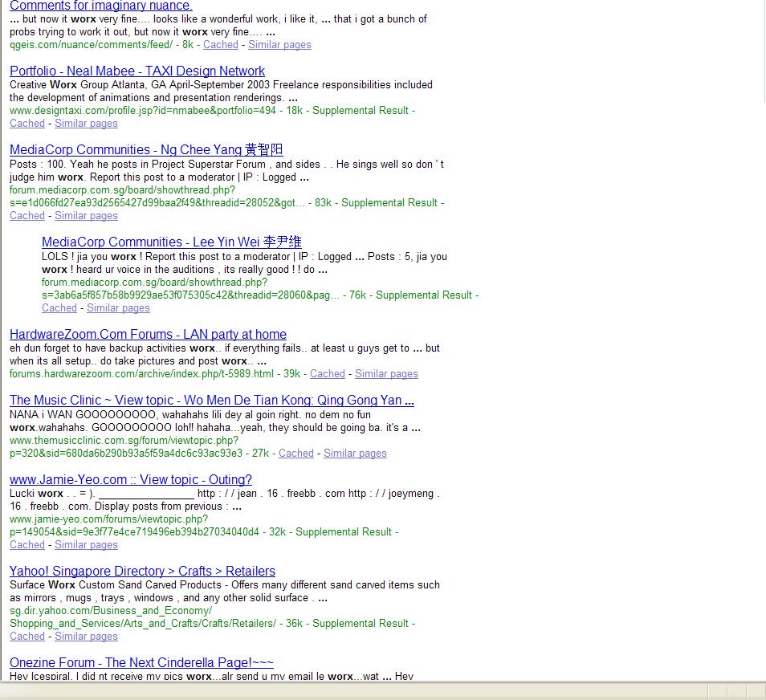Open Similar pages for Ng Chee Yang result
The height and width of the screenshot is (700, 766).
click(86, 215)
